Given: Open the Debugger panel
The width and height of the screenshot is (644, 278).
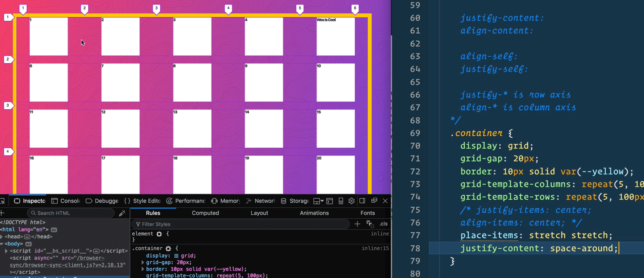Looking at the screenshot, I should (x=102, y=201).
